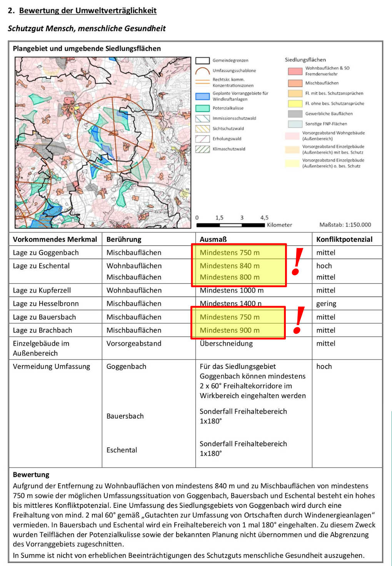Click the Gemeindegrenzen legend symbol
Image resolution: width=392 pixels, height=566 pixels.
tap(202, 60)
